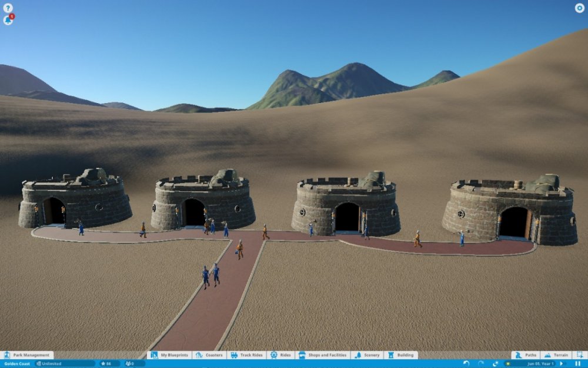Screen dimensions: 588x368
Task: Select the Track Rides tab
Action: pos(246,355)
